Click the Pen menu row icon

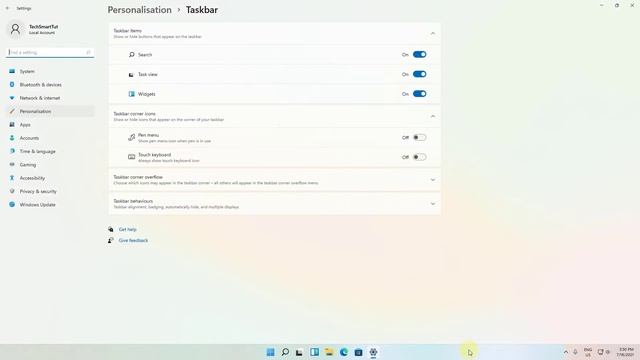pos(131,138)
